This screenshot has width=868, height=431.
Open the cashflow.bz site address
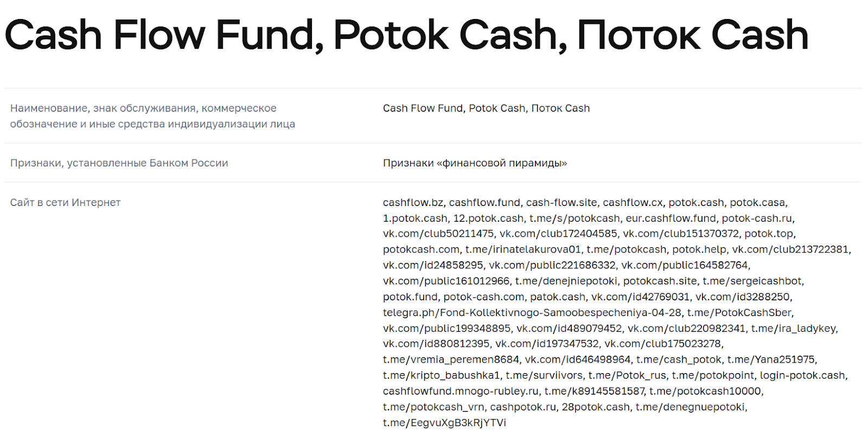pos(413,202)
